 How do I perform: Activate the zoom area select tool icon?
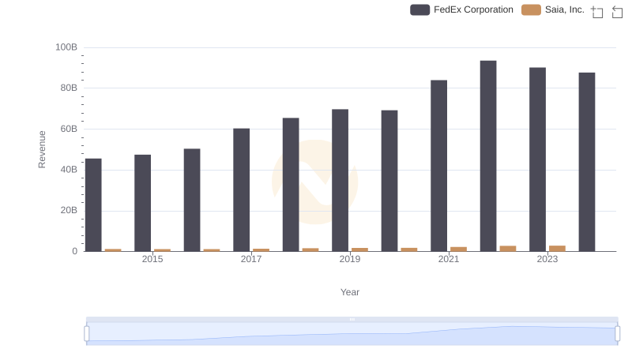point(597,12)
